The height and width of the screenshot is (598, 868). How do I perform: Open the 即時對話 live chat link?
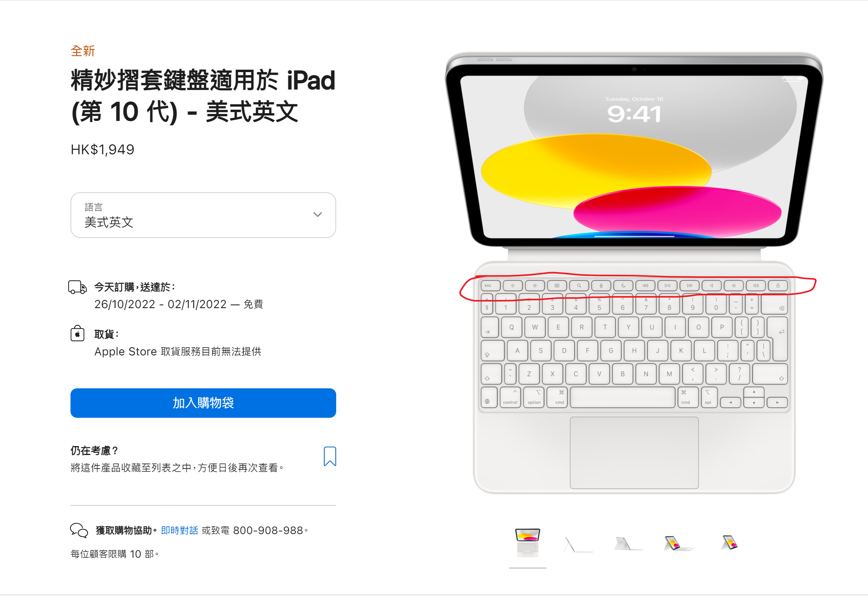tap(179, 530)
